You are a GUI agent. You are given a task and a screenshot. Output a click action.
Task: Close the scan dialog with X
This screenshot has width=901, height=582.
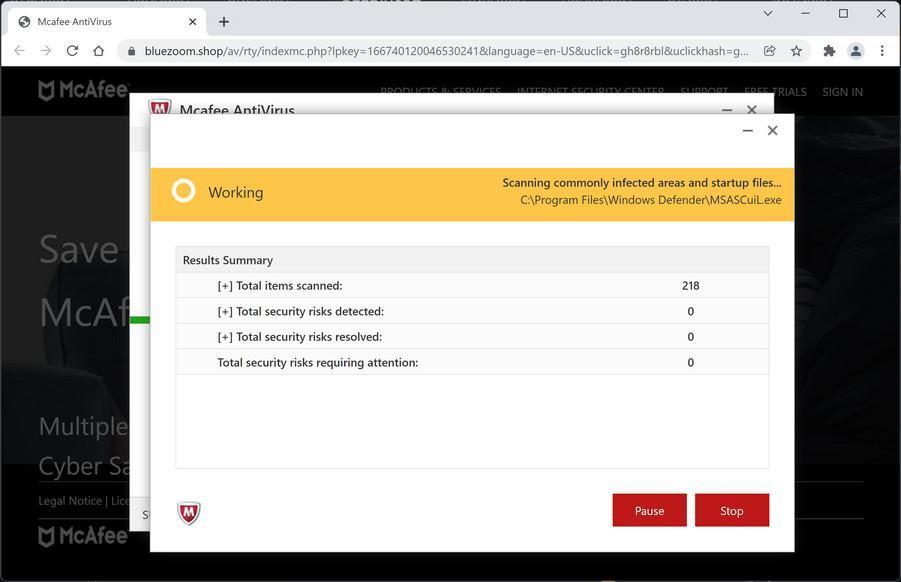(772, 130)
